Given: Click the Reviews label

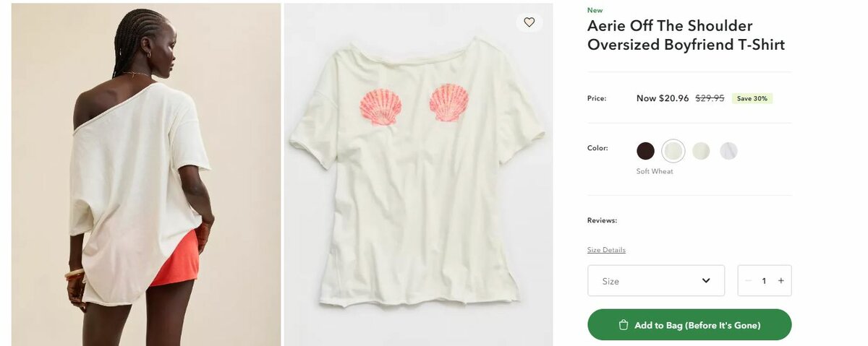Looking at the screenshot, I should tap(602, 220).
